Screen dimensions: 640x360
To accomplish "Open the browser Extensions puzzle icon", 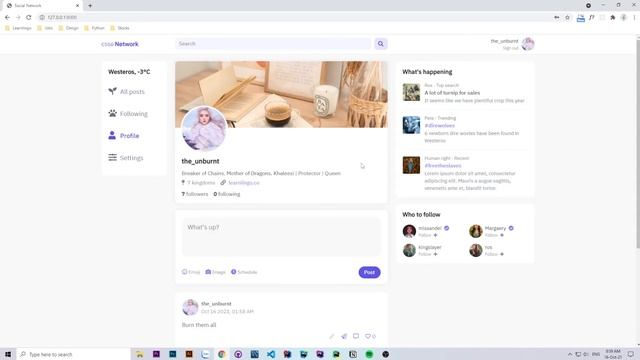I will (x=613, y=17).
